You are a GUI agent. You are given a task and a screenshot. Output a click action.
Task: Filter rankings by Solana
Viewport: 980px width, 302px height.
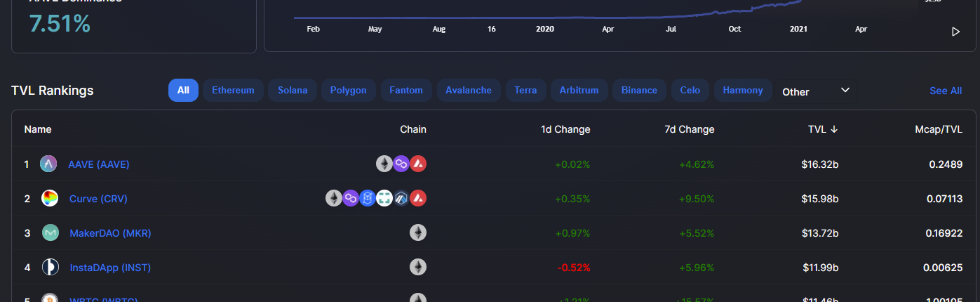293,91
